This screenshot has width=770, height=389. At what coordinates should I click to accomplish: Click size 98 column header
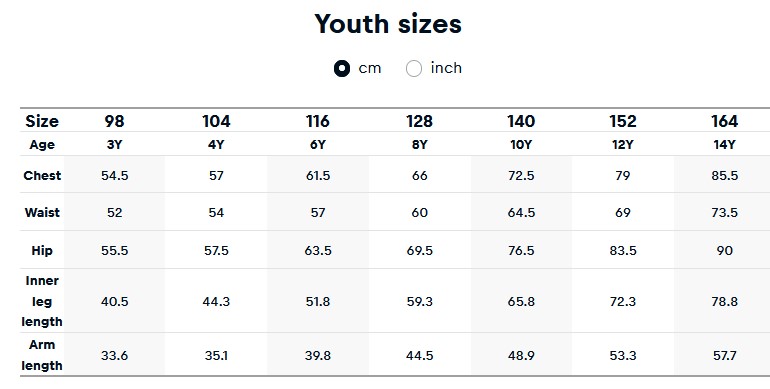click(114, 121)
